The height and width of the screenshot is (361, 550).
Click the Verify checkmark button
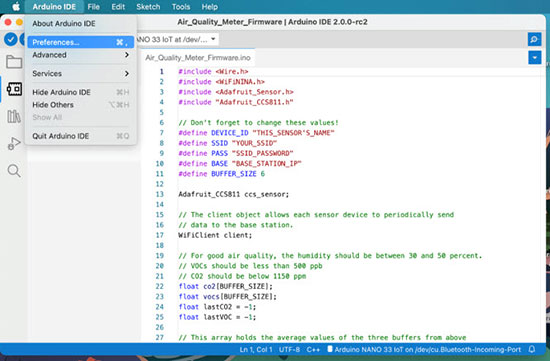point(11,39)
